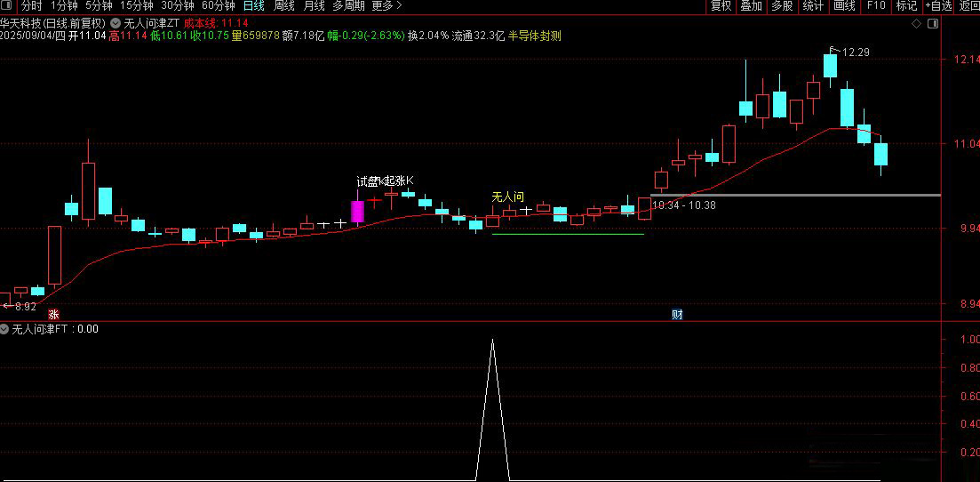Click the 叠加 overlay button
Viewport: 980px width, 482px height.
pyautogui.click(x=752, y=6)
